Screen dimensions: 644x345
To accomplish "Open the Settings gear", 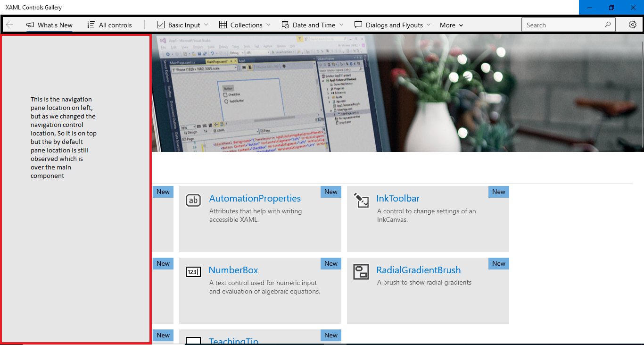I will tap(633, 25).
